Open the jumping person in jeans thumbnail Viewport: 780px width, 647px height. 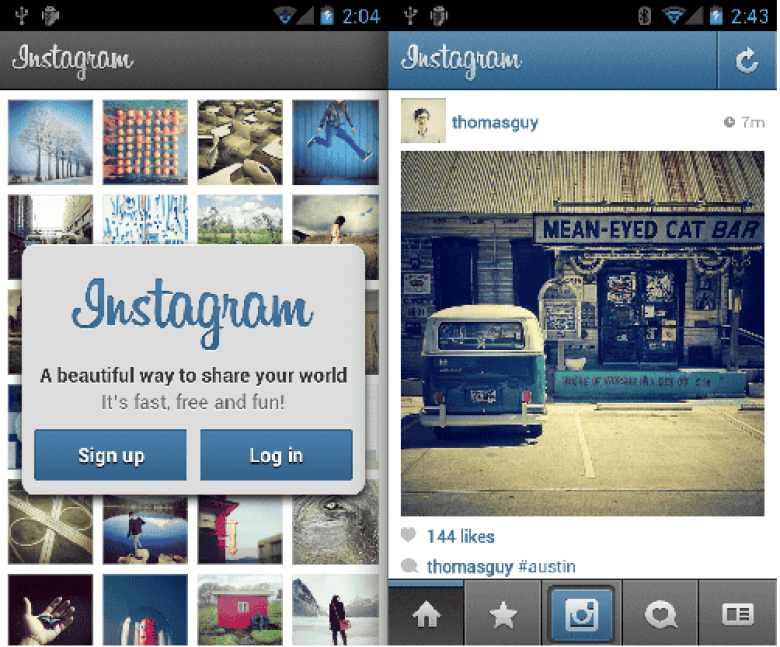click(x=335, y=142)
